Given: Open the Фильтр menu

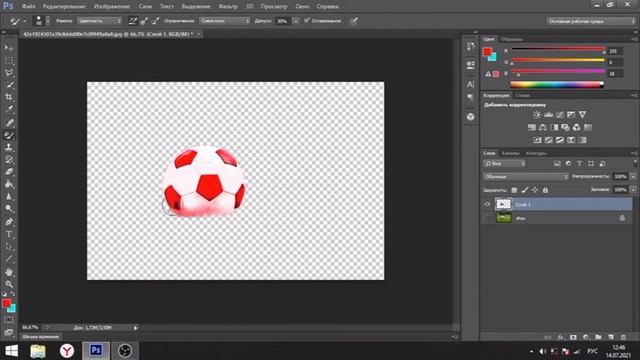Looking at the screenshot, I should (228, 7).
